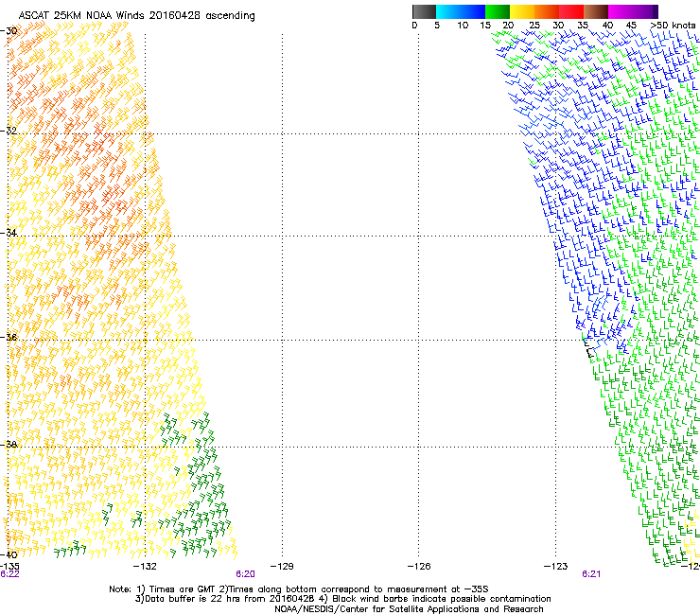Click the '10' label under the color bar

(463, 26)
